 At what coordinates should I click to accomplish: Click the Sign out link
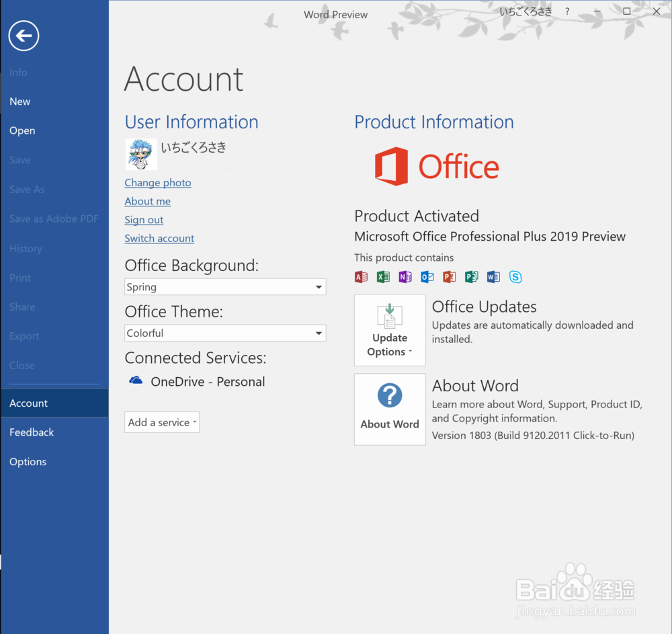click(x=144, y=220)
